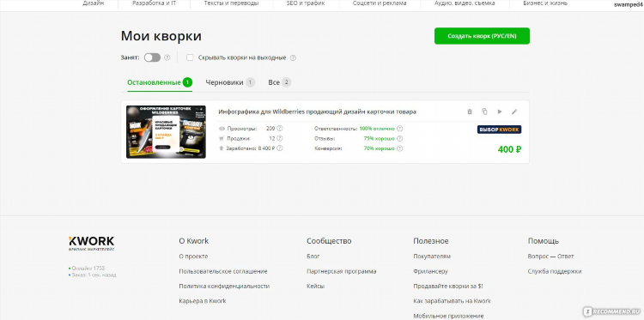The width and height of the screenshot is (644, 320).
Task: Click the Создать кворк (РУС/EN) button
Action: point(482,36)
